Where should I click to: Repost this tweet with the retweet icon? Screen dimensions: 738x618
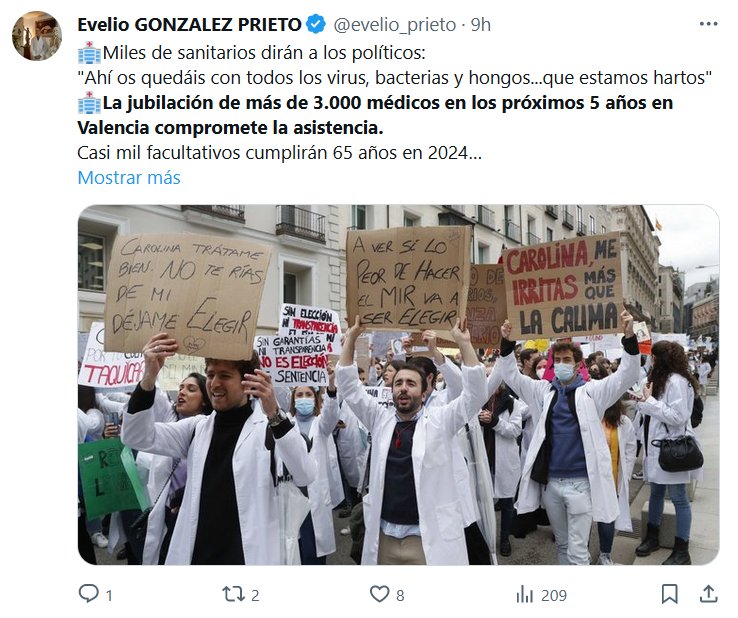pyautogui.click(x=233, y=594)
